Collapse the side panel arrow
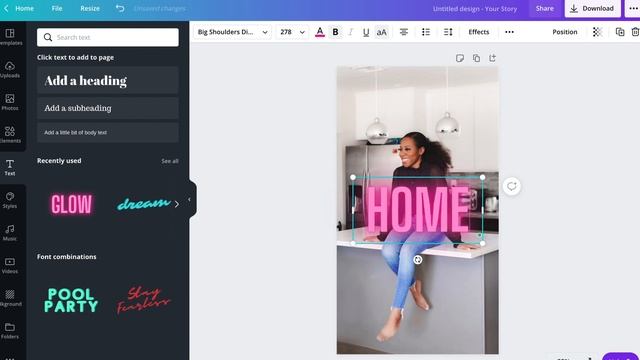Screen dimensions: 640x360 tap(189, 200)
